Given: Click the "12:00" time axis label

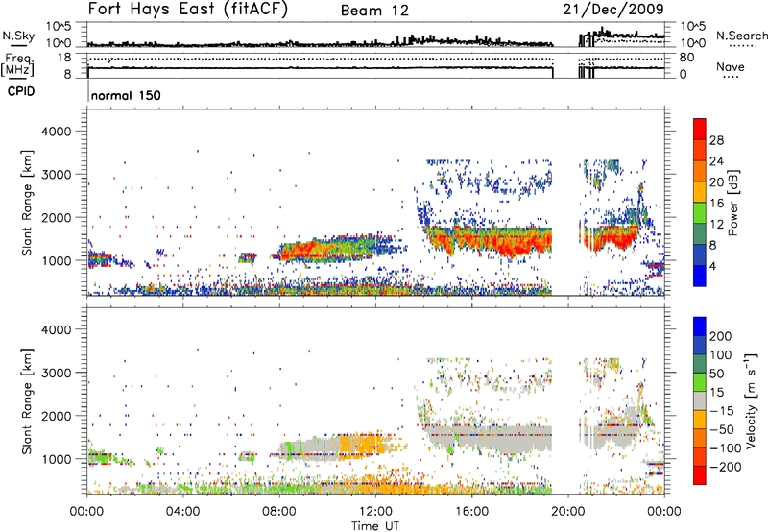Looking at the screenshot, I should tap(375, 512).
